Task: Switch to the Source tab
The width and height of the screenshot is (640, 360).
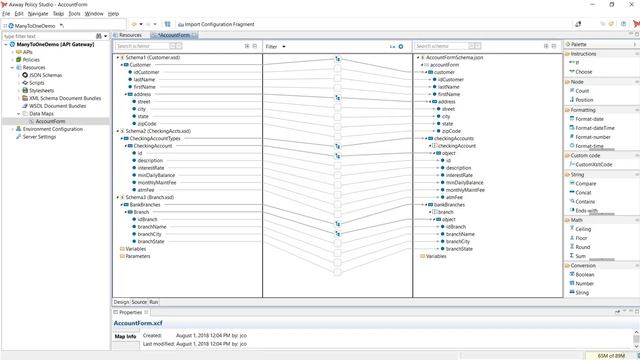Action: tap(139, 302)
